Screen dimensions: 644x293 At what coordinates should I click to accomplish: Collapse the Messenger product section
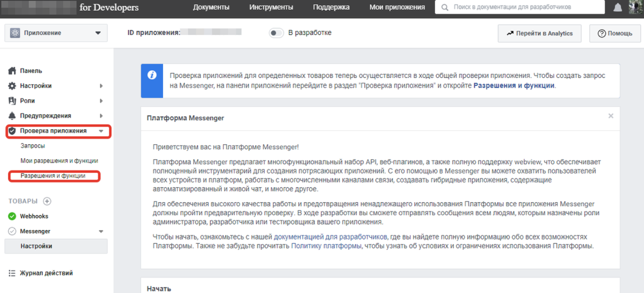[x=101, y=231]
